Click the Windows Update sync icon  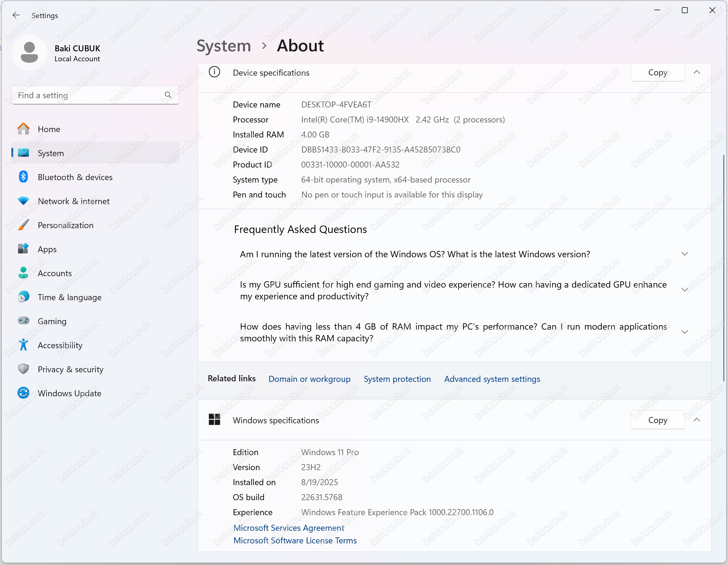23,393
